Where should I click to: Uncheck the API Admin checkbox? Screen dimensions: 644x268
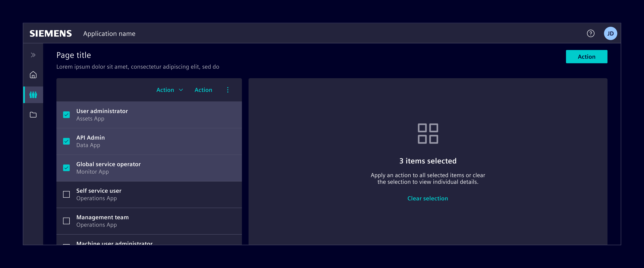point(66,141)
